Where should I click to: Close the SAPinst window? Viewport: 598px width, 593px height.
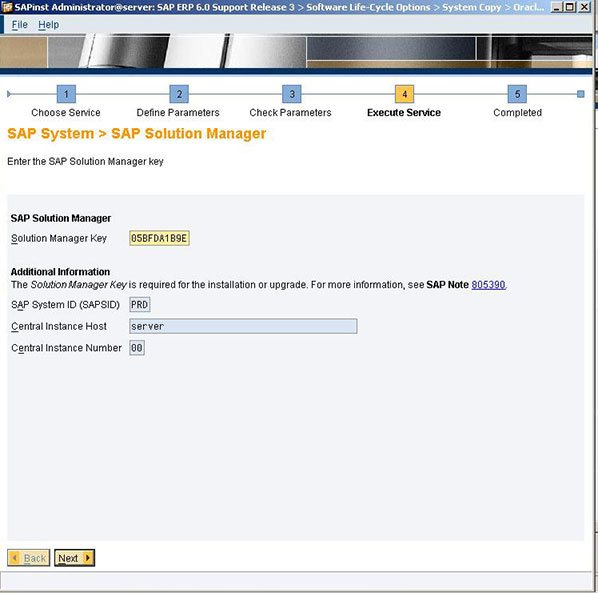tap(584, 7)
